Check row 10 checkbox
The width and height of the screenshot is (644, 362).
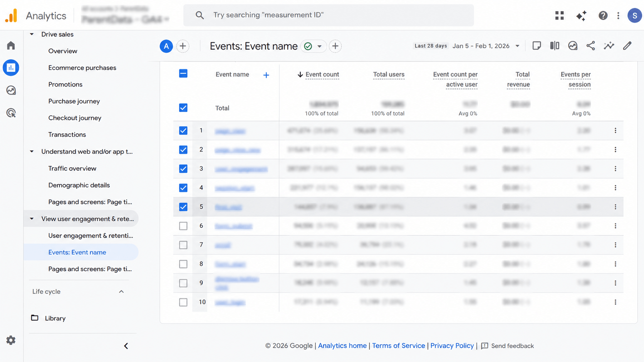(x=183, y=302)
